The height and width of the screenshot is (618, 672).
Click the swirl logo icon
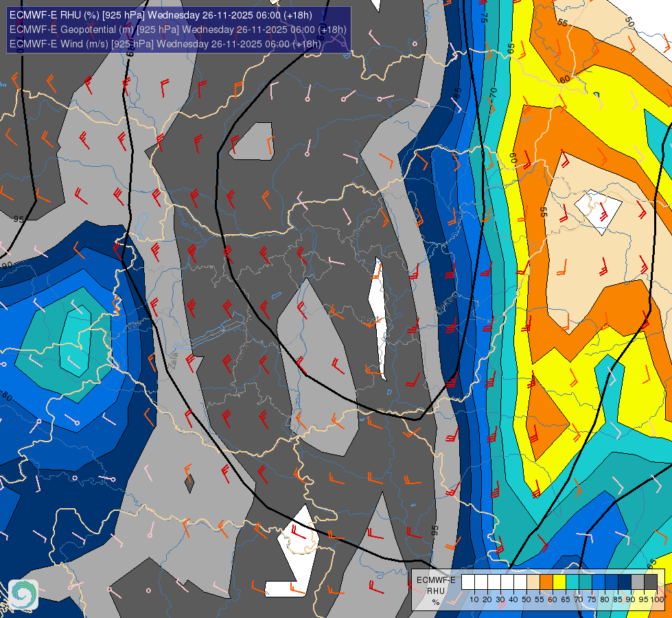pos(23,595)
